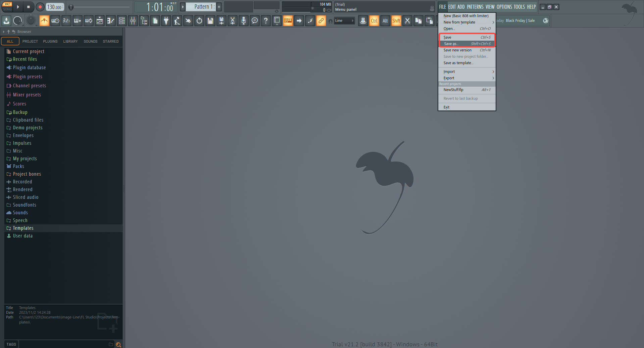Click the help question mark icon
Screen dimensions: 644x348
265,20
